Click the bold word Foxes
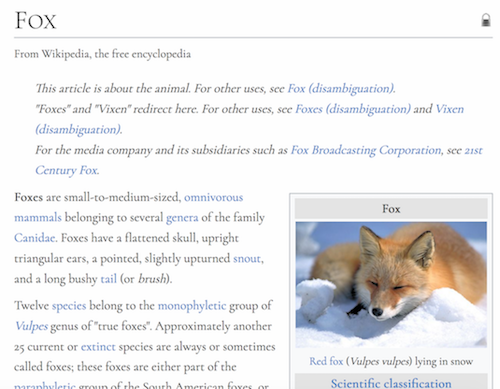The image size is (500, 389). (x=29, y=197)
